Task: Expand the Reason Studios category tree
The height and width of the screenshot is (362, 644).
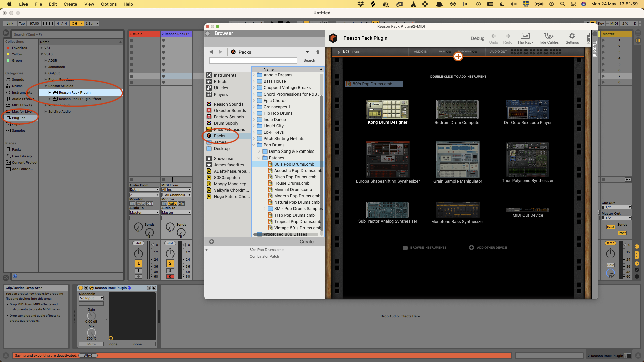Action: 46,86
